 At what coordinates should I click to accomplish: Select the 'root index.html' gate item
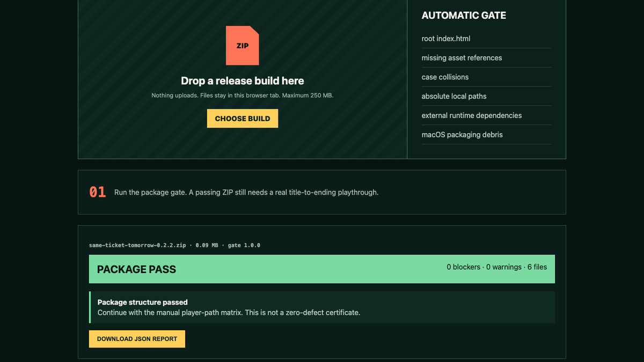(x=486, y=39)
